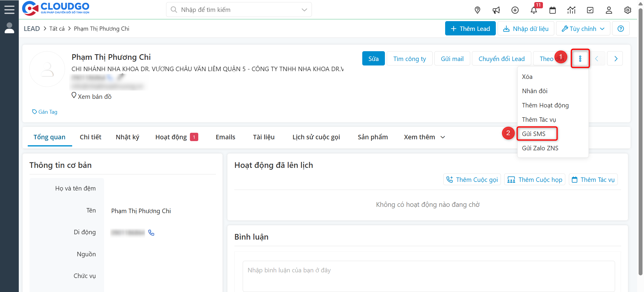Open the megaphone announcements icon
Image resolution: width=644 pixels, height=292 pixels.
pyautogui.click(x=496, y=10)
